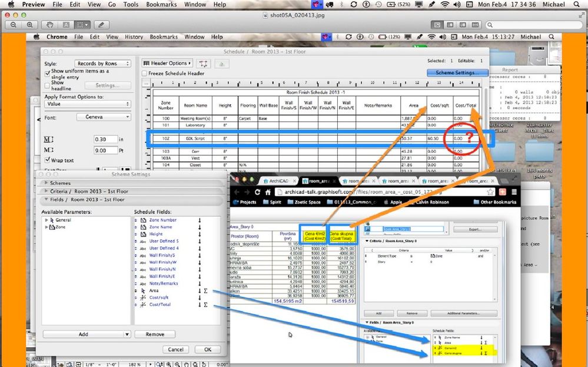
Task: Click the battery 52% indicator
Action: (398, 5)
